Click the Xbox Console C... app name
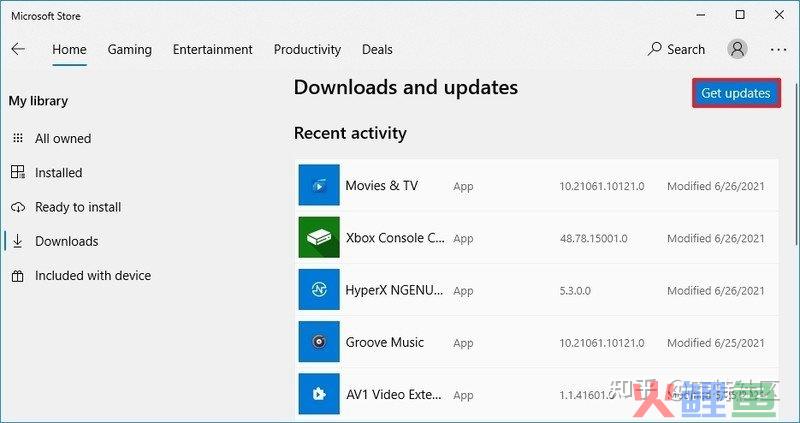Image resolution: width=800 pixels, height=423 pixels. 395,238
